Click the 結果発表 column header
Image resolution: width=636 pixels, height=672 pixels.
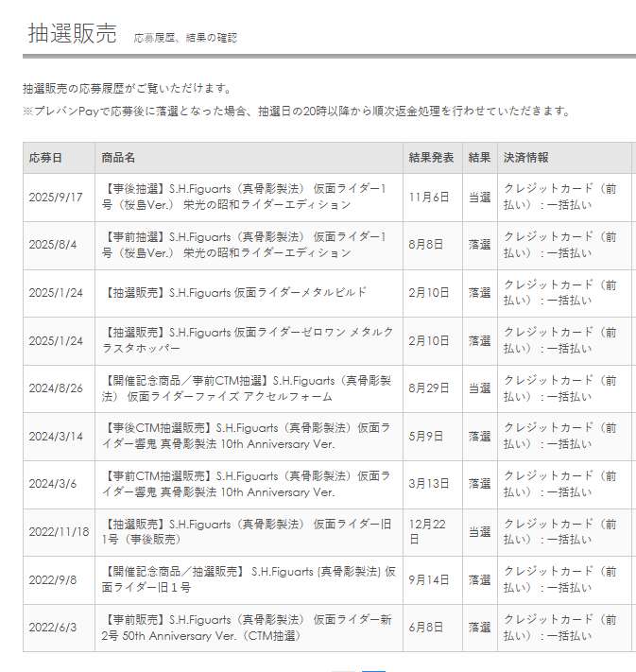[431, 158]
